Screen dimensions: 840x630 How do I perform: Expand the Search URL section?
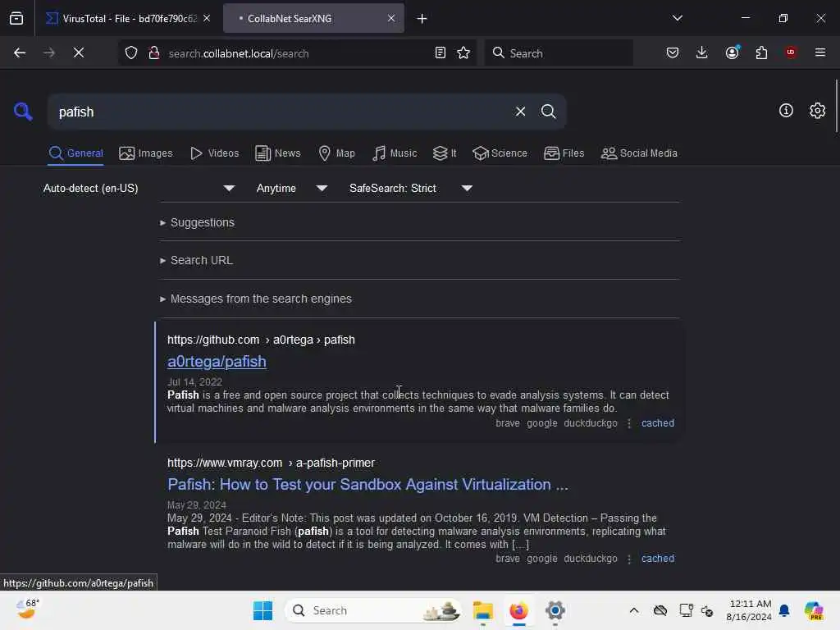pyautogui.click(x=196, y=260)
